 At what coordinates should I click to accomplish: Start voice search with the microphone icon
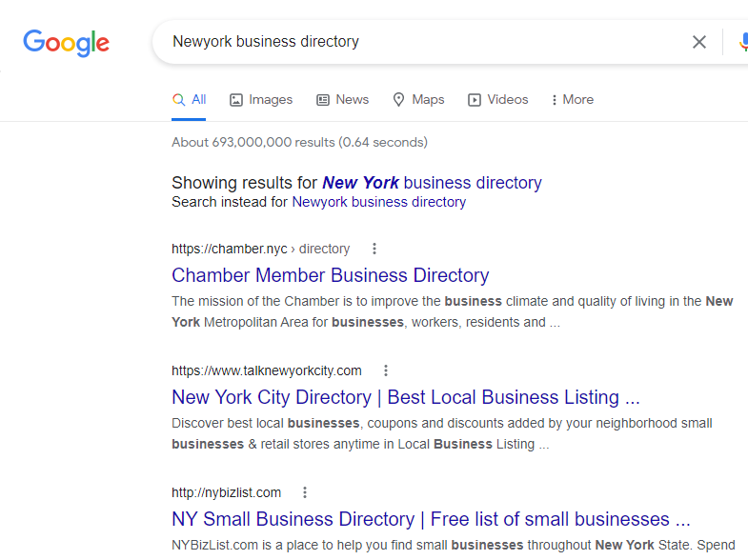(743, 42)
